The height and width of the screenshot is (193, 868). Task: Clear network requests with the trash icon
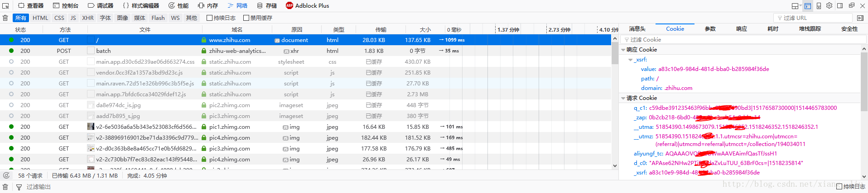pos(5,18)
